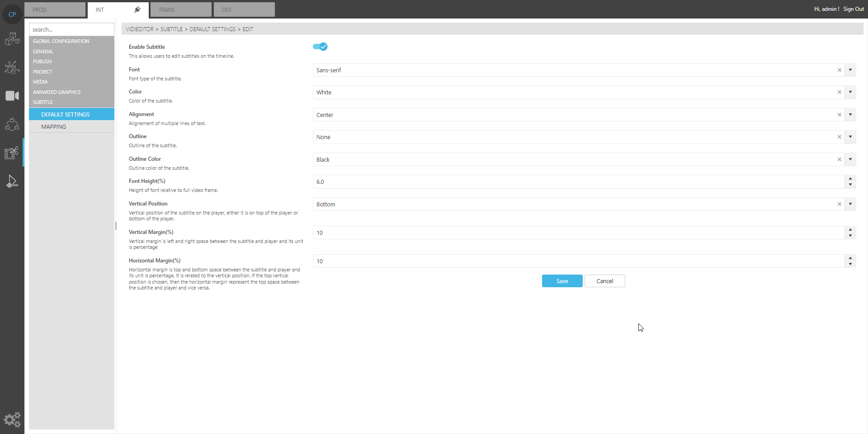Click the CP logo icon
The width and height of the screenshot is (868, 434).
12,14
